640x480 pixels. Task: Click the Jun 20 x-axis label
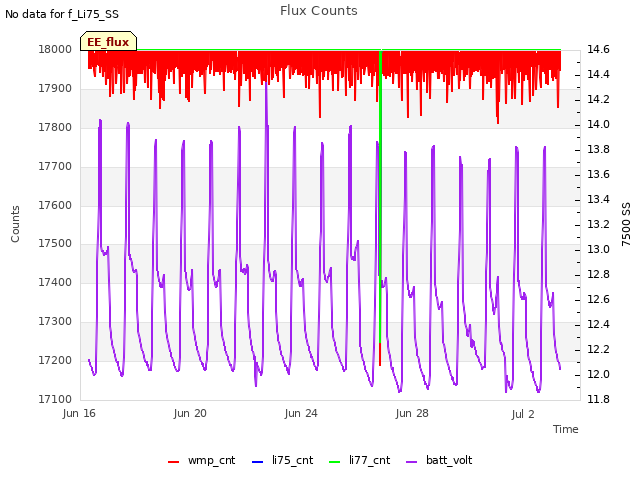tap(190, 413)
